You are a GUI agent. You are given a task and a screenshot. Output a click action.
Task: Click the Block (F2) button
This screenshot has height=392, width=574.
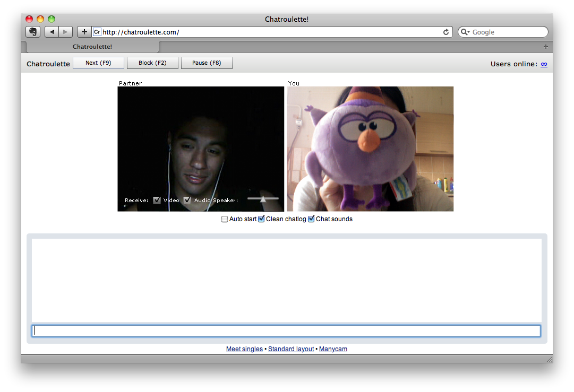(x=152, y=63)
